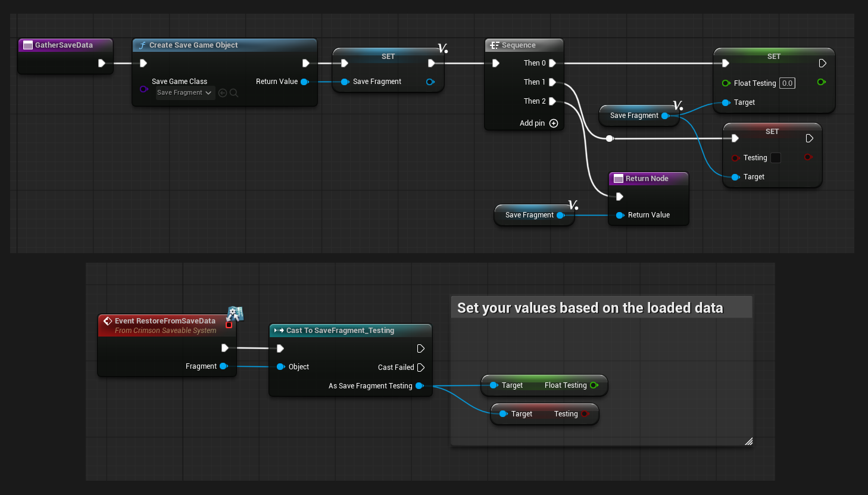Screen dimensions: 868x495
Task: Click the Cast node success output exec pin
Action: 421,348
